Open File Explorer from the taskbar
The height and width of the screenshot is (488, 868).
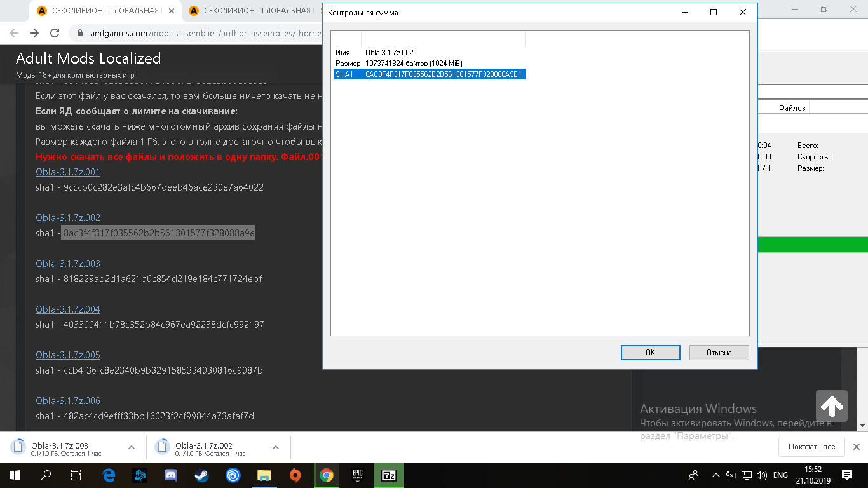264,475
